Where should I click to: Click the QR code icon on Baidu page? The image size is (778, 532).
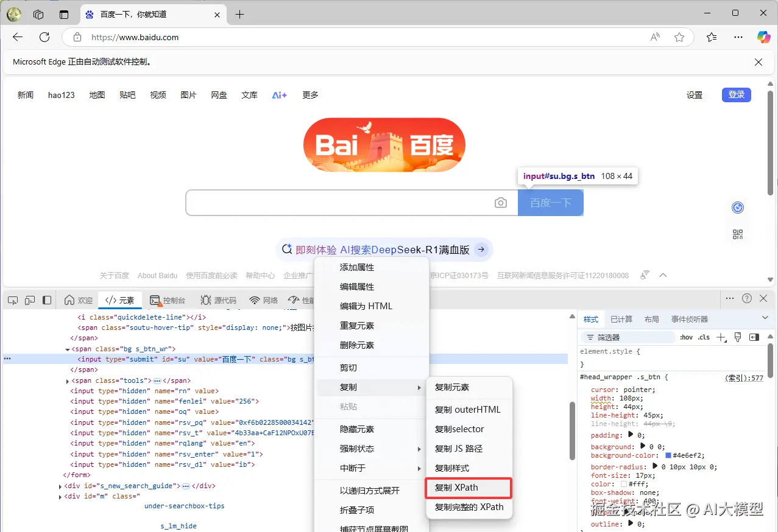(738, 234)
